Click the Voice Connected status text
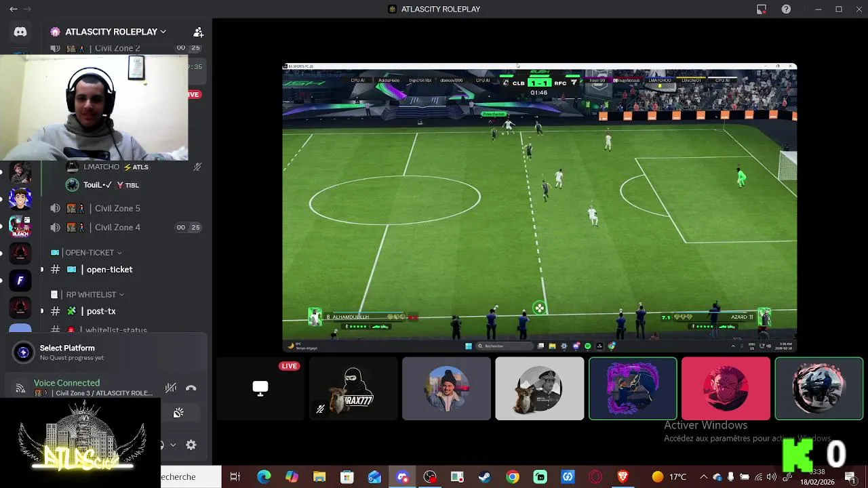Viewport: 868px width, 488px height. tap(66, 383)
